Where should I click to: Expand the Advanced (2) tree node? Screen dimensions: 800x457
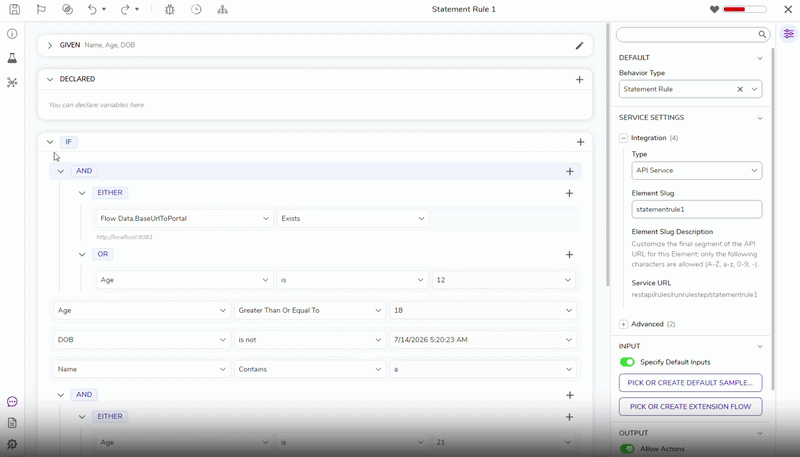(623, 324)
